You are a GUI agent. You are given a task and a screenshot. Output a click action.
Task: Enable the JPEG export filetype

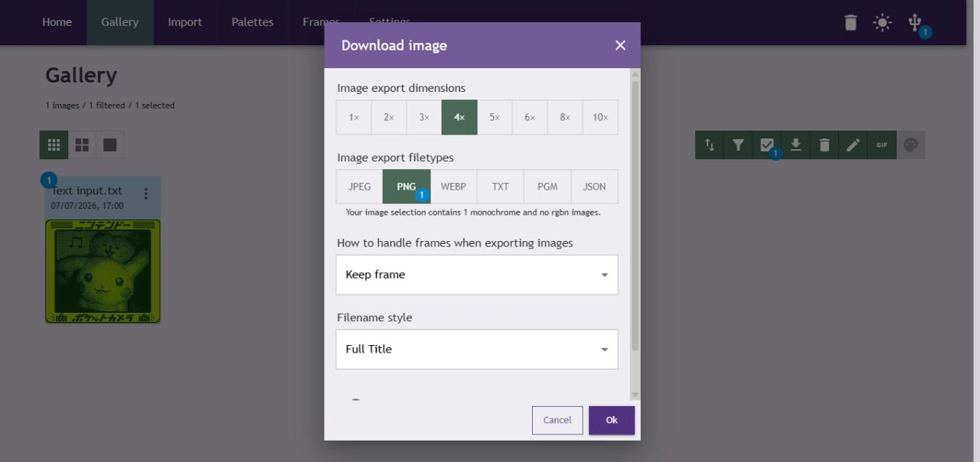[x=359, y=187]
